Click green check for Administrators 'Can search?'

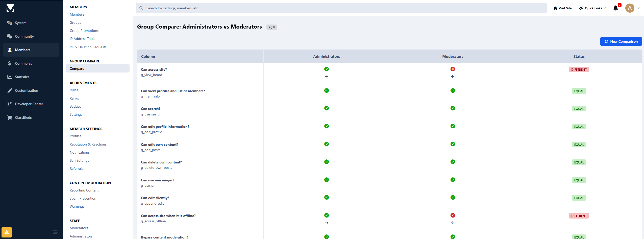pos(327,108)
